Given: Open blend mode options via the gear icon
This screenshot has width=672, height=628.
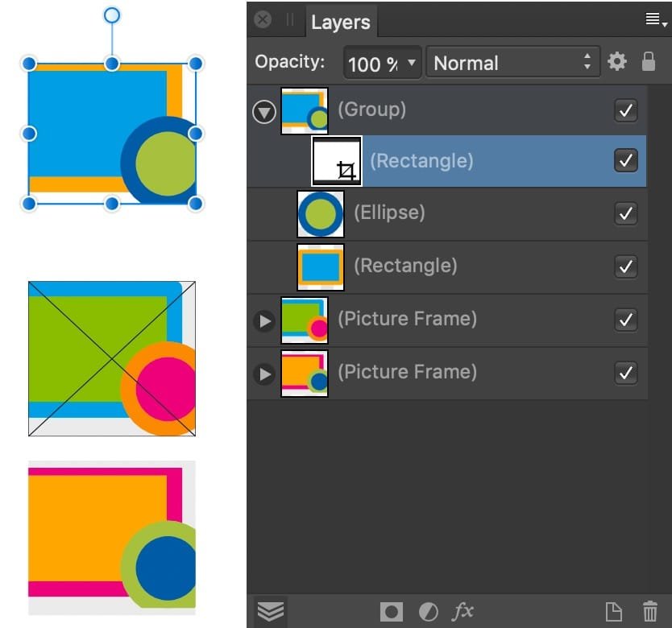Looking at the screenshot, I should [x=616, y=62].
